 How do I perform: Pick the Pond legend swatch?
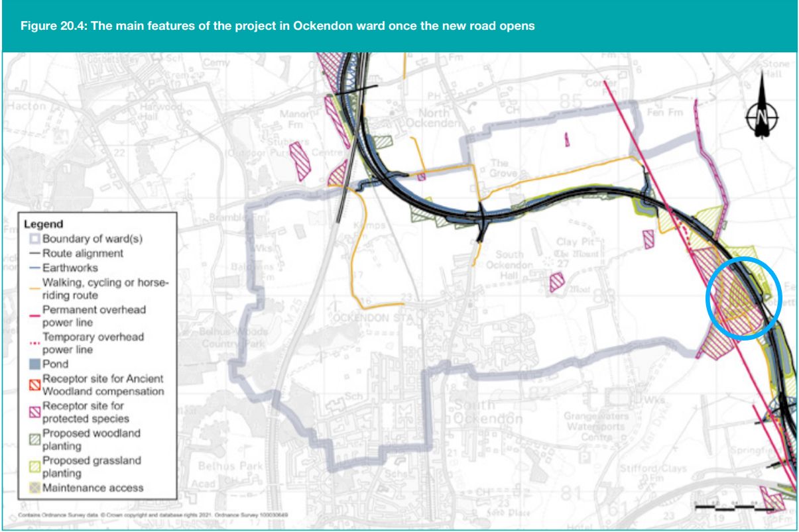click(x=35, y=364)
